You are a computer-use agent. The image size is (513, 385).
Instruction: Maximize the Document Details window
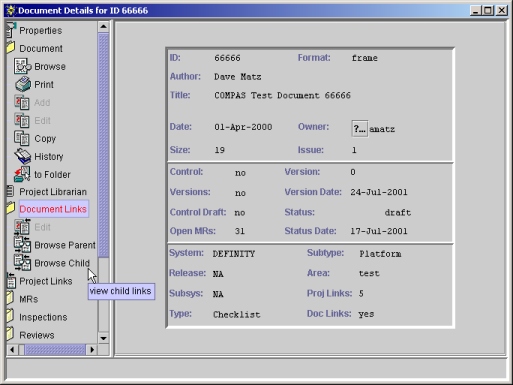pos(488,11)
